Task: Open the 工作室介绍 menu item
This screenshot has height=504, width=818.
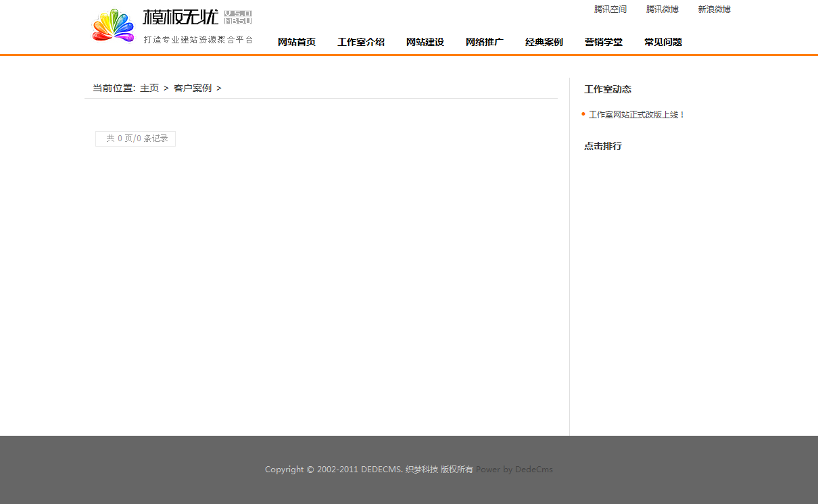Action: [360, 42]
